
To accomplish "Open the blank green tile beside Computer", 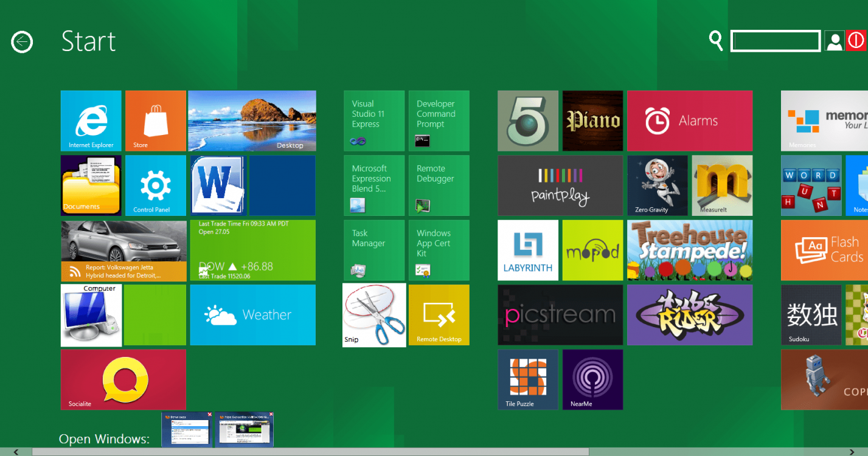I will [155, 315].
